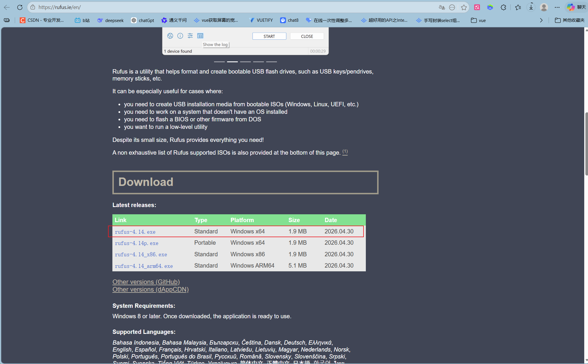The width and height of the screenshot is (588, 364).
Task: Click the "Date" column header
Action: 331,220
